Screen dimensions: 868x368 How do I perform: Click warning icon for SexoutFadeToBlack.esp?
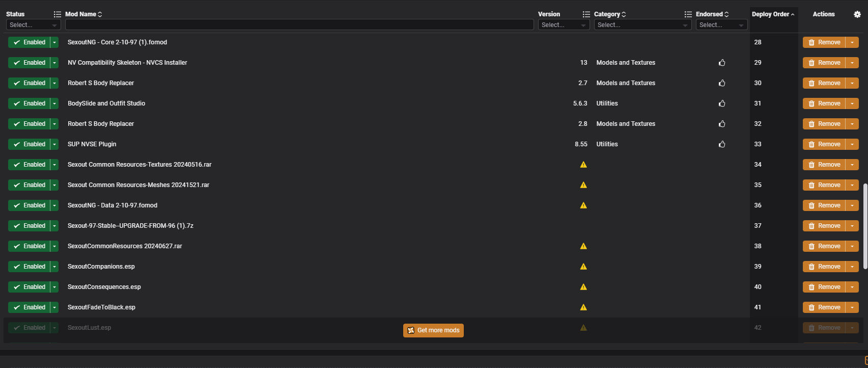(583, 307)
